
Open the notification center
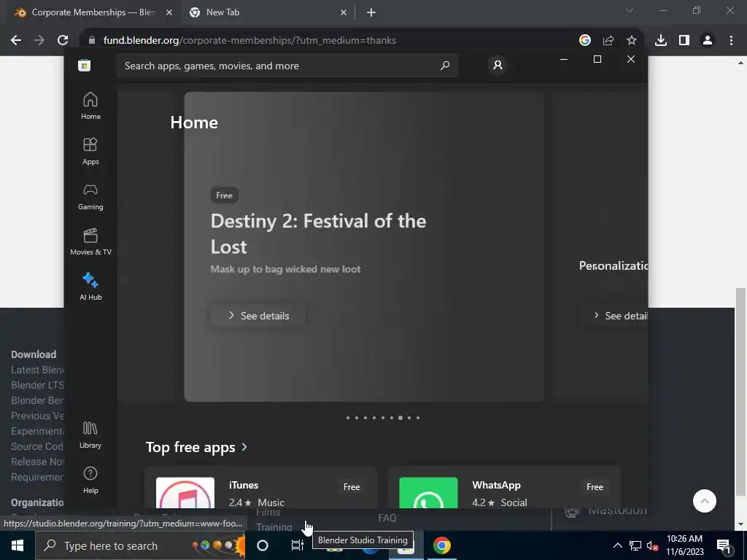tap(724, 545)
